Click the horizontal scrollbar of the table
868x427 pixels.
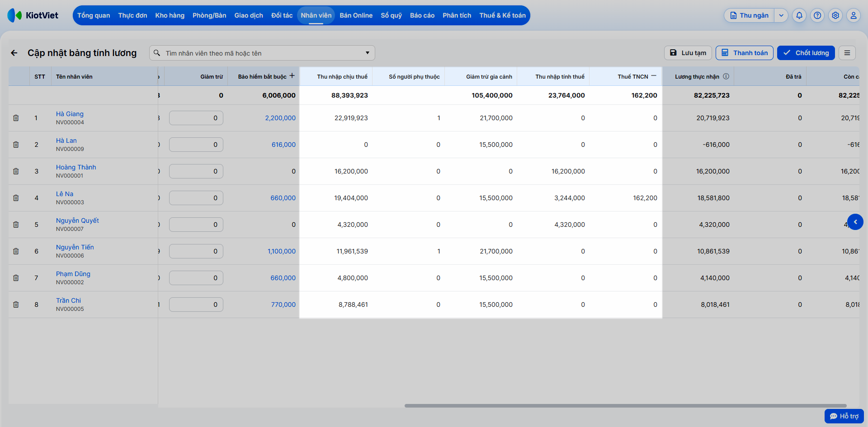click(625, 406)
